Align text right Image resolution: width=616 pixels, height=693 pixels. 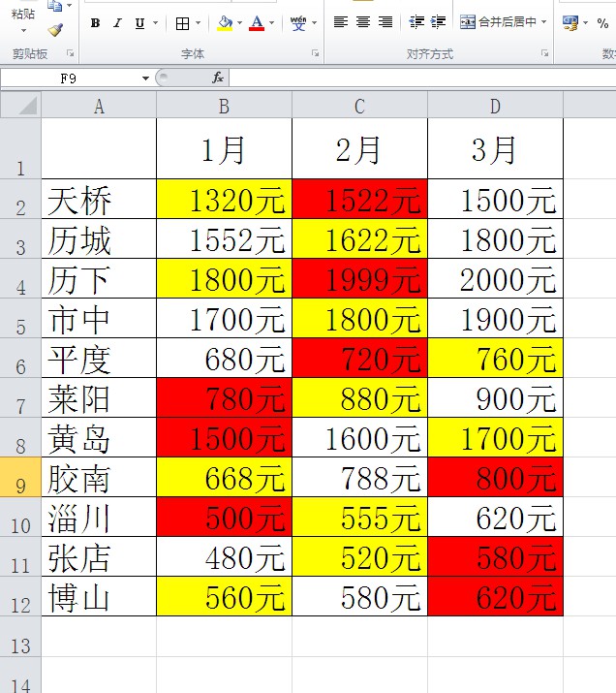385,22
